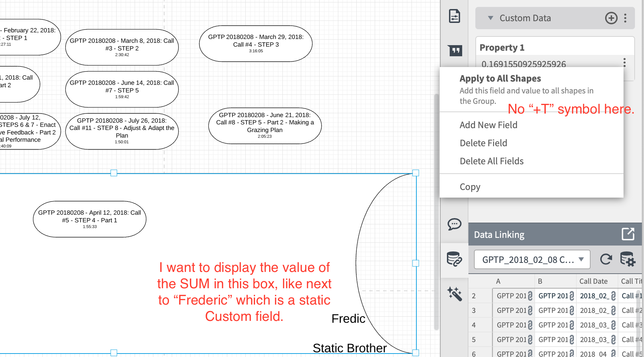Select the April 12 Call #5 STEP 4 shape

click(90, 219)
